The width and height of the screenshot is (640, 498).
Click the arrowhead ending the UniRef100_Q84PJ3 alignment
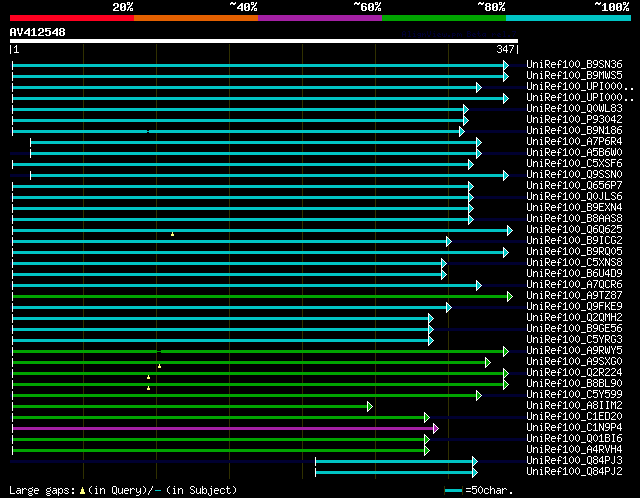tap(475, 462)
